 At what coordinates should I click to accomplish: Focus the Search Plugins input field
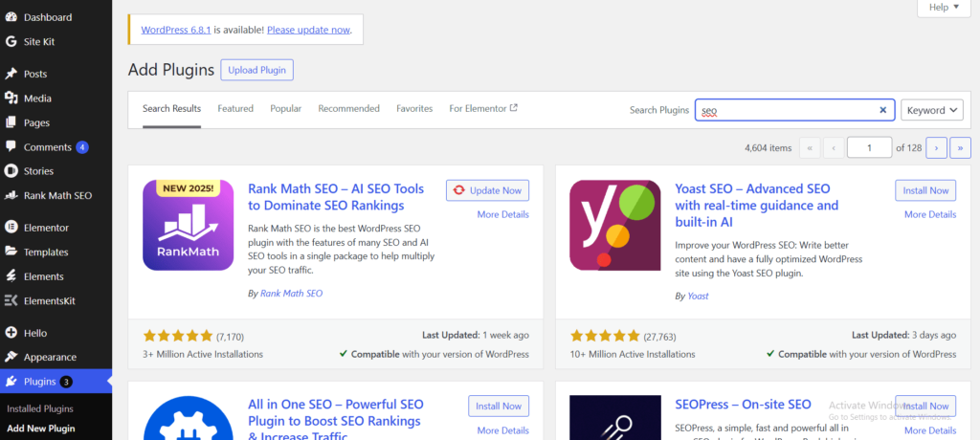point(795,110)
